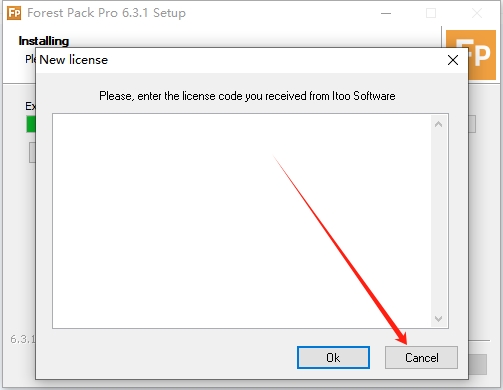Click the down arrow of license box scrollbar

click(x=439, y=319)
